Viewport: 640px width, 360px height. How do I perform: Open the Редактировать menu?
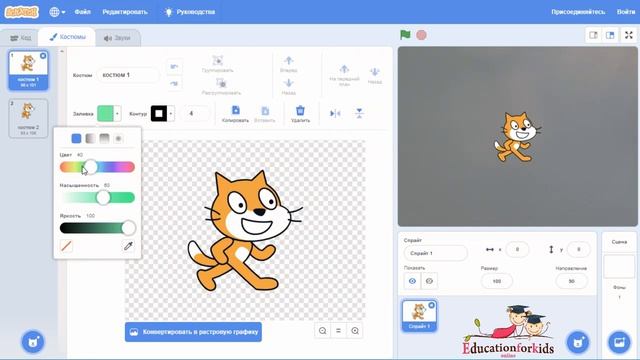click(125, 12)
